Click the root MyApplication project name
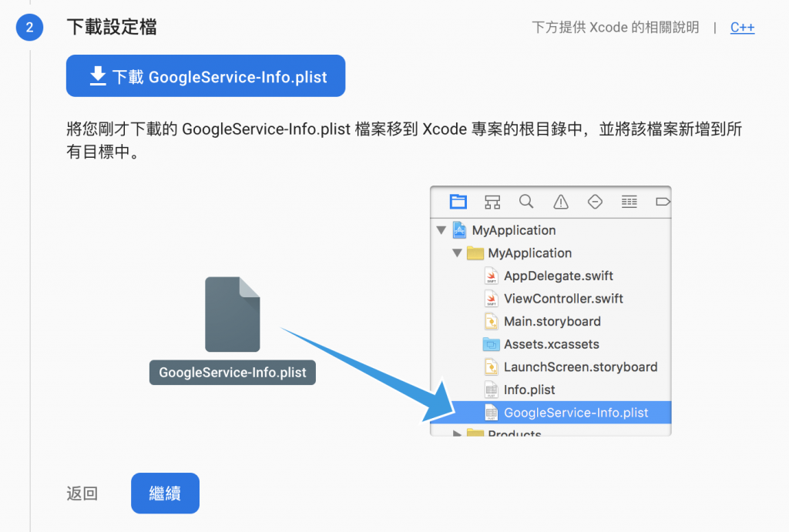789x532 pixels. 514,230
